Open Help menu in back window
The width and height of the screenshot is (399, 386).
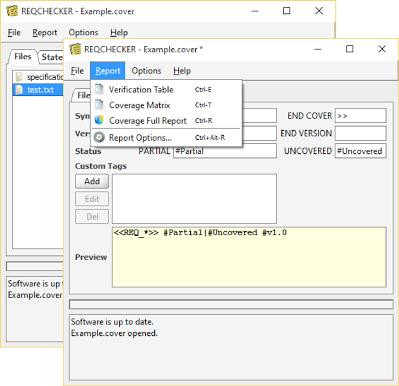(119, 33)
